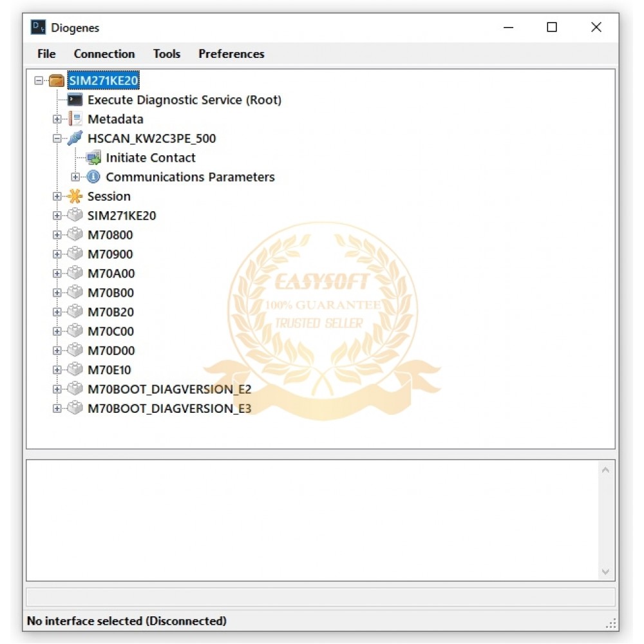Screen dimensions: 644x644
Task: Maximize the Diogenes window
Action: point(552,28)
